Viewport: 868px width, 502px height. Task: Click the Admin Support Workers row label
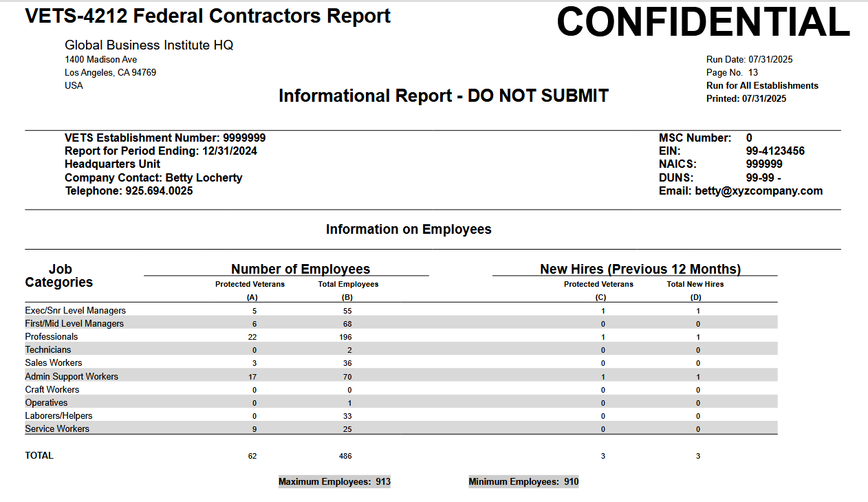click(72, 377)
